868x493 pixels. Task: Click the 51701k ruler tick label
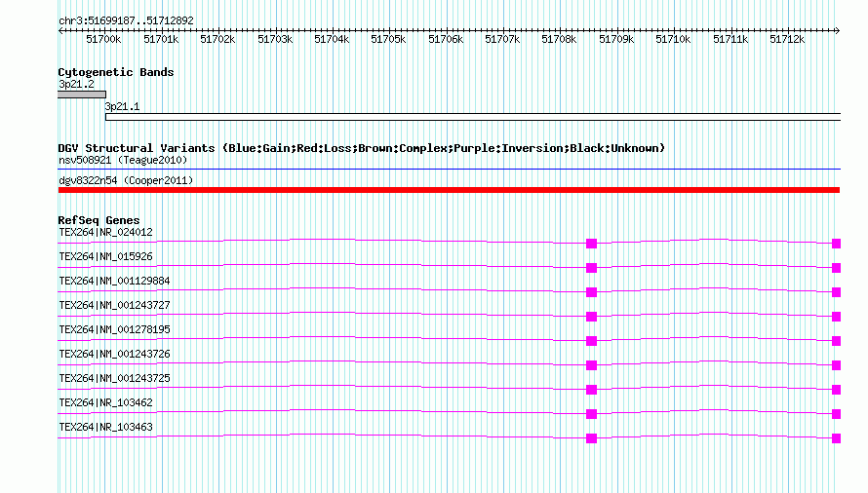pyautogui.click(x=161, y=39)
